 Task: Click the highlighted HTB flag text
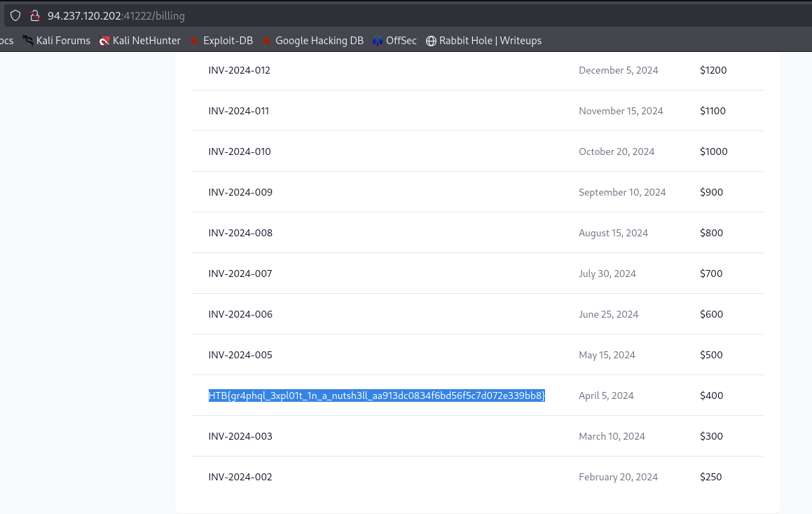pyautogui.click(x=376, y=395)
